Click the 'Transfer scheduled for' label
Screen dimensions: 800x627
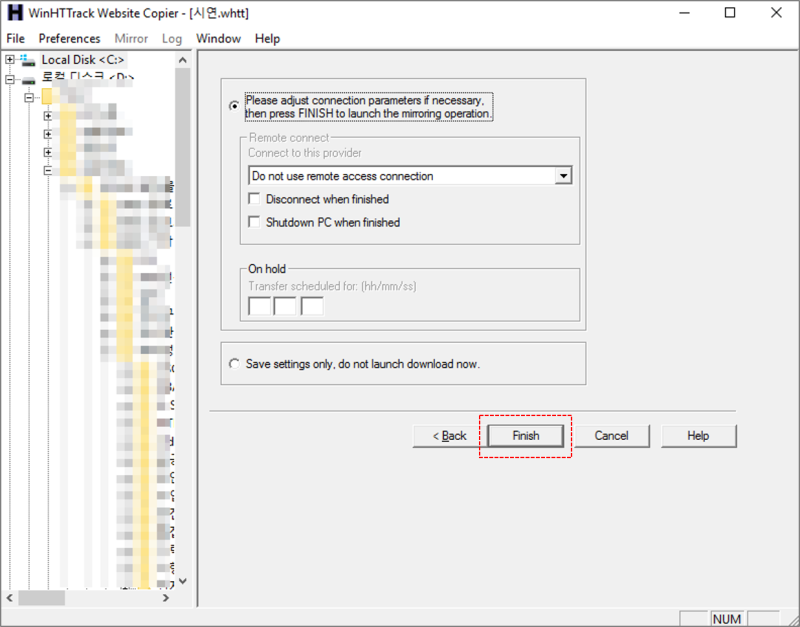[x=332, y=286]
